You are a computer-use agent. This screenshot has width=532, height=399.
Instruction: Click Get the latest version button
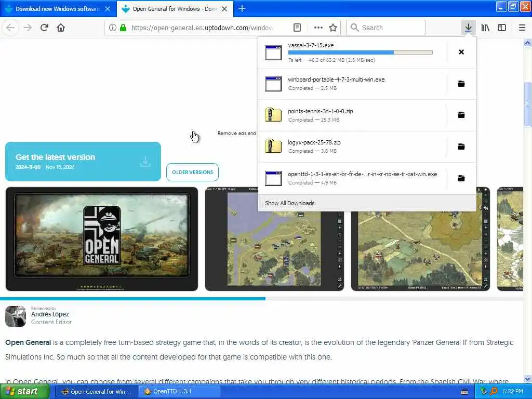(83, 162)
